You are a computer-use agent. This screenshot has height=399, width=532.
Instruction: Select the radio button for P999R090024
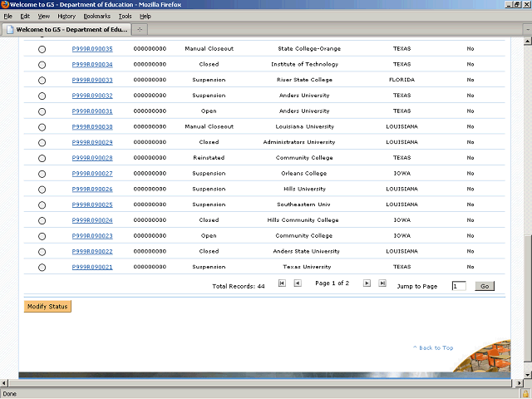(42, 221)
